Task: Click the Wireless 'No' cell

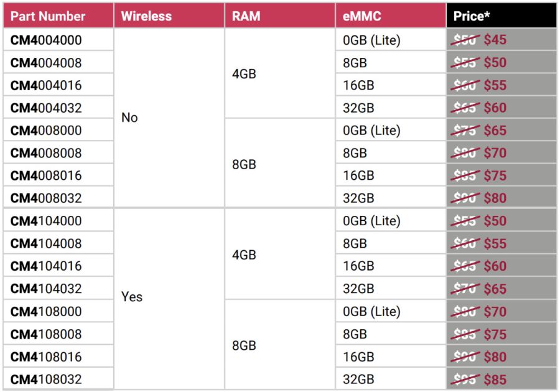Action: point(169,118)
